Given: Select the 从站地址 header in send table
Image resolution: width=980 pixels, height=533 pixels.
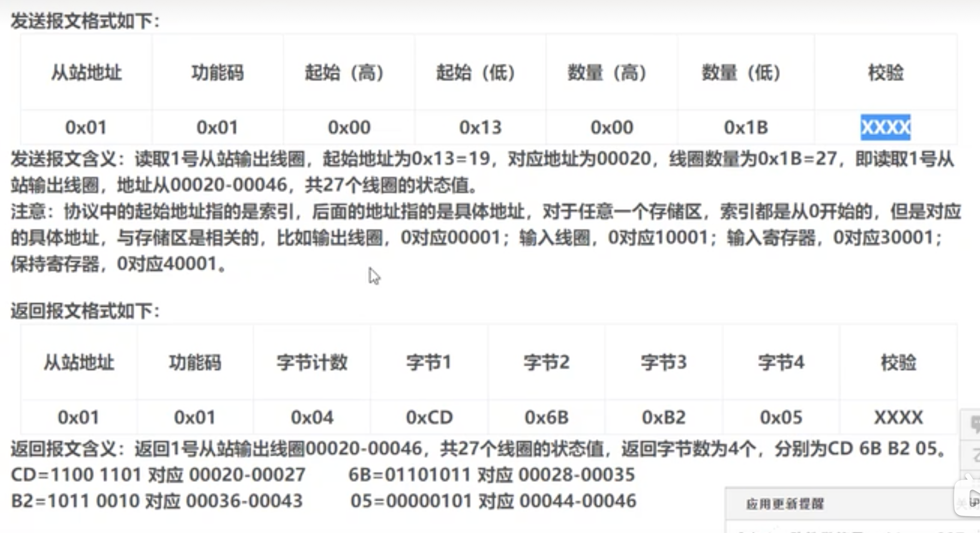Looking at the screenshot, I should 86,73.
